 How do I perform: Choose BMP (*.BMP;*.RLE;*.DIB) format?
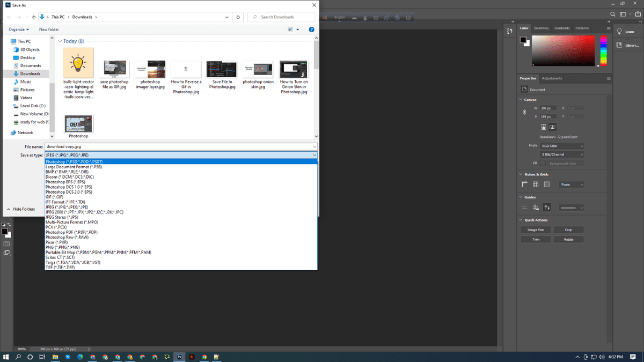[181, 172]
